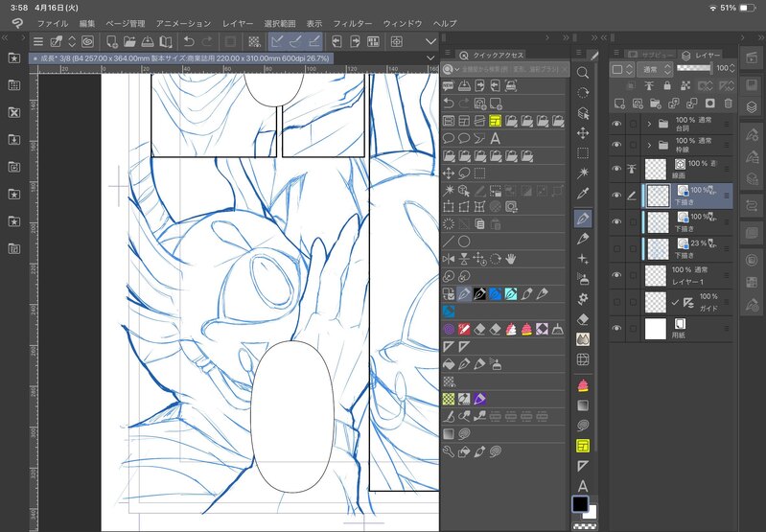The width and height of the screenshot is (766, 532).
Task: Select the Eraser tool
Action: coord(583,319)
